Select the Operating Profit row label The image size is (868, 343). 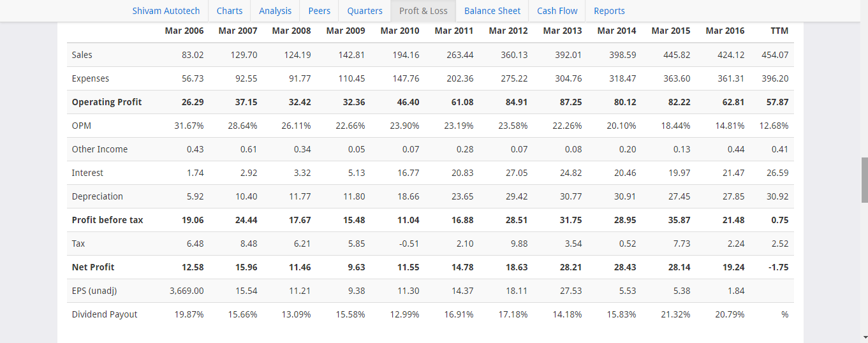[x=107, y=102]
